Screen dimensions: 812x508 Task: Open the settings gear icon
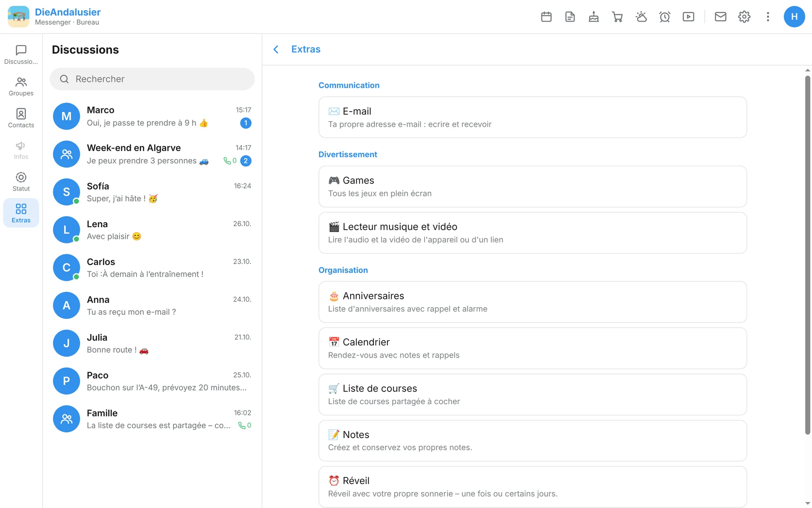coord(744,17)
